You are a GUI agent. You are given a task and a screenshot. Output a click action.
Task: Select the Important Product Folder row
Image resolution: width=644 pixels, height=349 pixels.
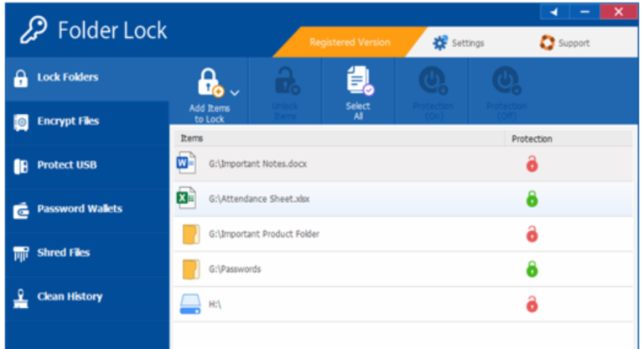tap(402, 234)
